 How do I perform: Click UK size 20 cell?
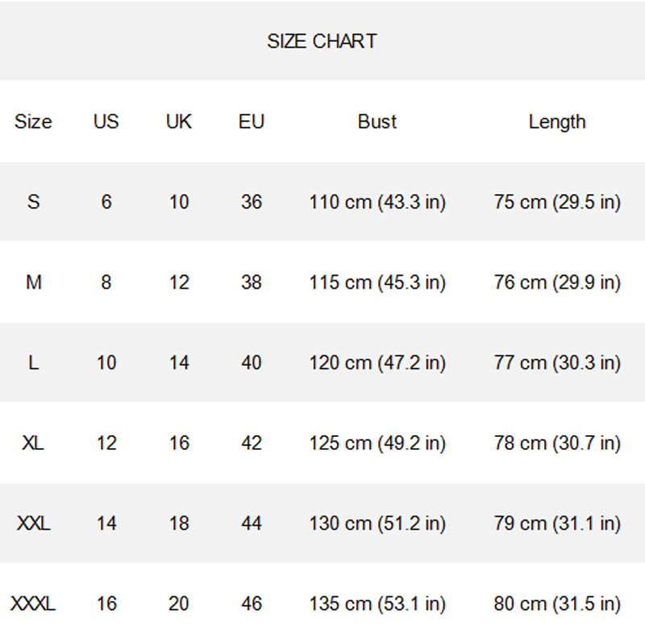click(x=179, y=604)
